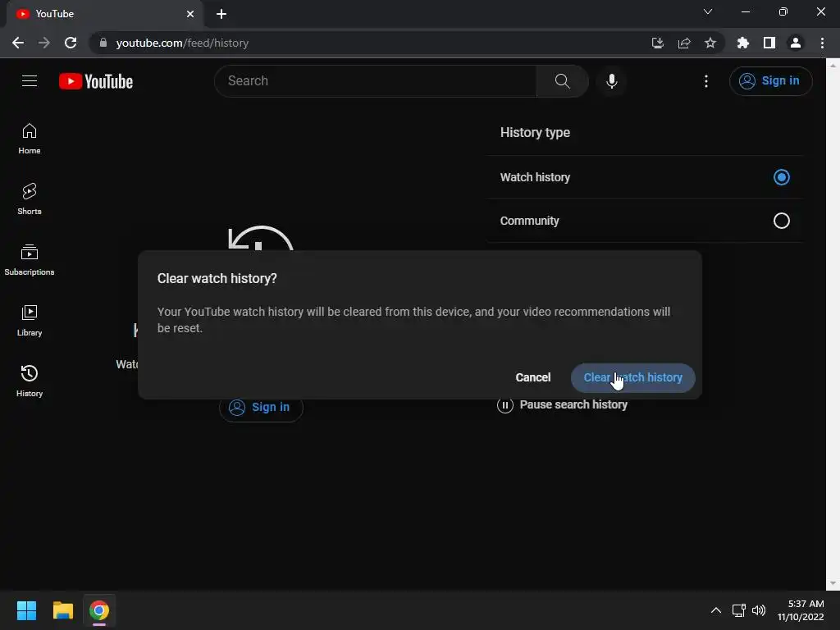The image size is (840, 630).
Task: Open tab search dropdown arrow
Action: click(x=708, y=11)
